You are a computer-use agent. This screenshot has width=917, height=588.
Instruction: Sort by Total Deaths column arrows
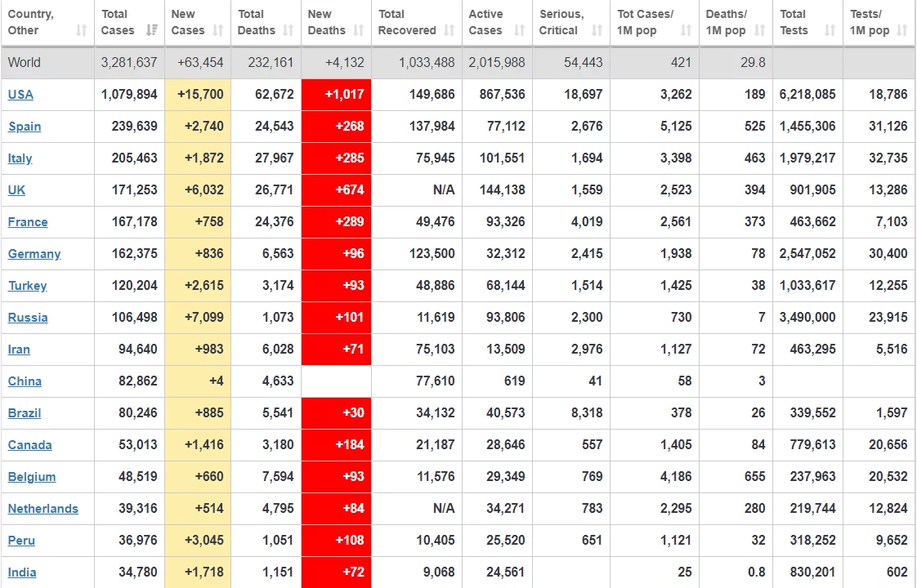pyautogui.click(x=288, y=30)
